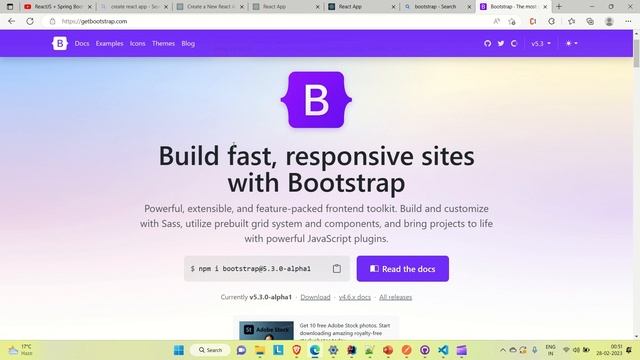View site information lock icon

point(52,21)
